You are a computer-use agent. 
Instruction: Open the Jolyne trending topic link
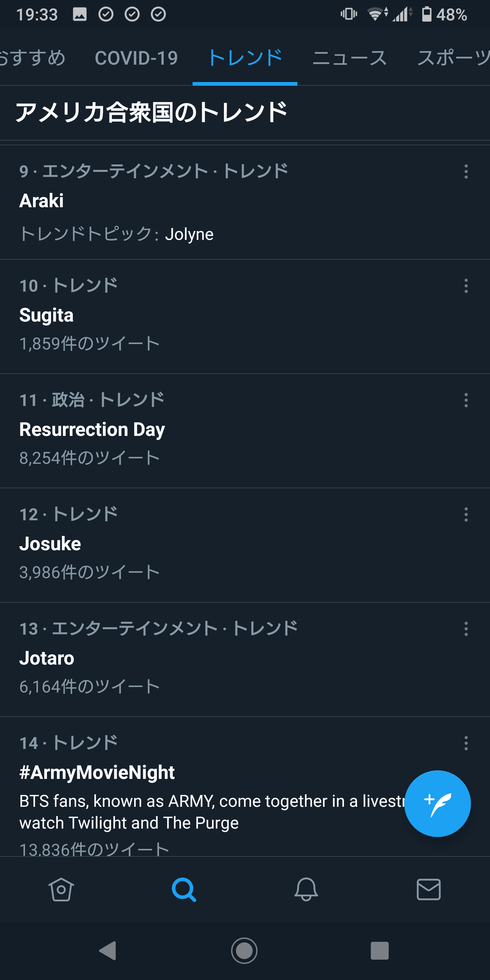[x=189, y=234]
